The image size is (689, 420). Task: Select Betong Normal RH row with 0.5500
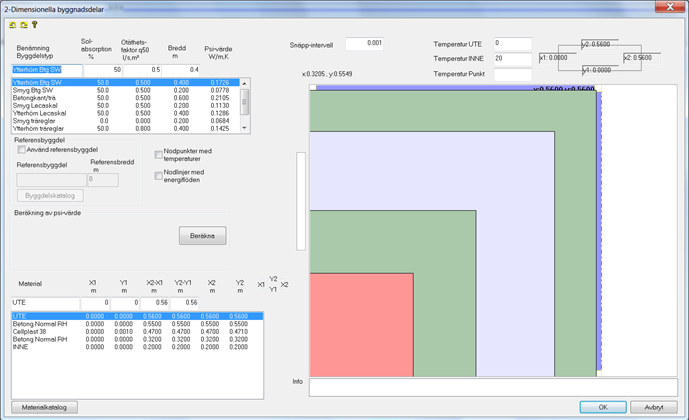pos(137,324)
